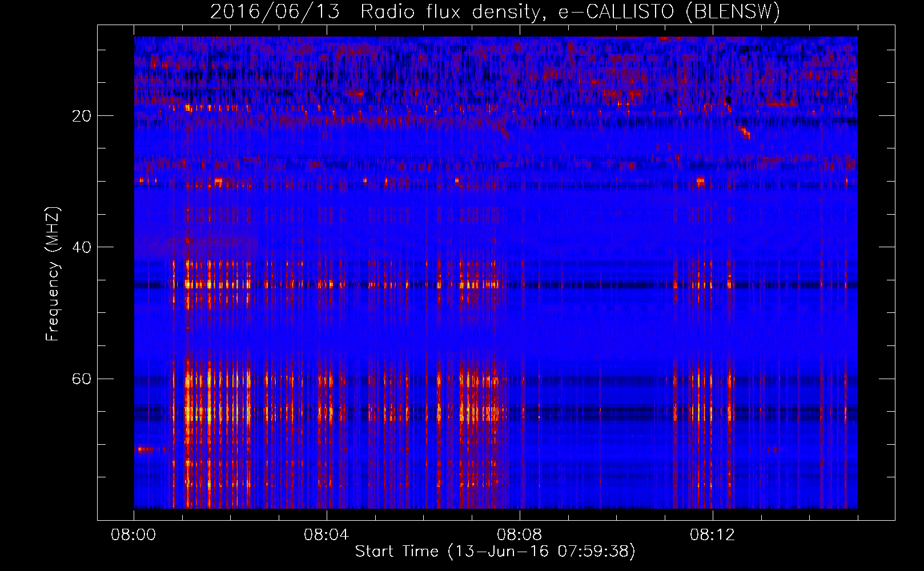Click the 60 MHz frequency tick label
The image size is (924, 571).
click(82, 379)
